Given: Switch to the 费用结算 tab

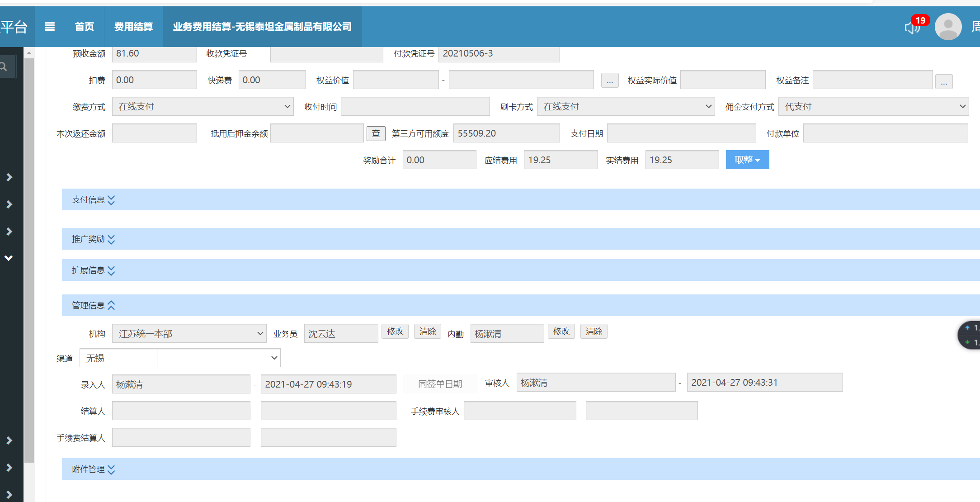Looking at the screenshot, I should (133, 27).
